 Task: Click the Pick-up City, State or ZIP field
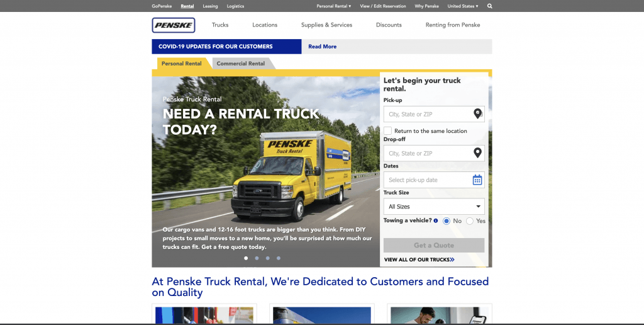(x=434, y=114)
